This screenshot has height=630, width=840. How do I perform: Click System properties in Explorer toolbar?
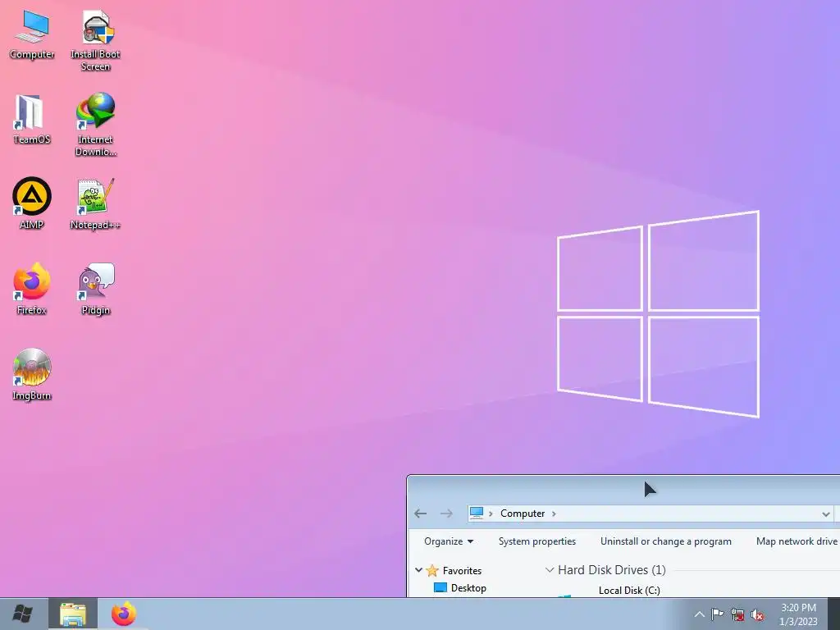tap(536, 541)
